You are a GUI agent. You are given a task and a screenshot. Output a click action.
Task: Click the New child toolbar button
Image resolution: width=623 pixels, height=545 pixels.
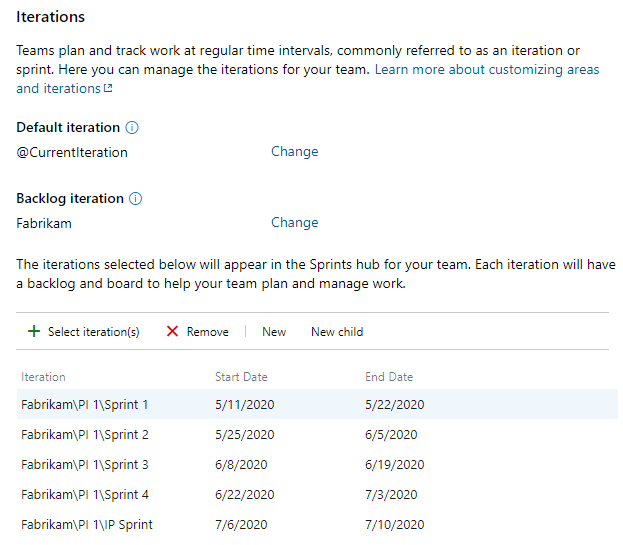pyautogui.click(x=337, y=332)
